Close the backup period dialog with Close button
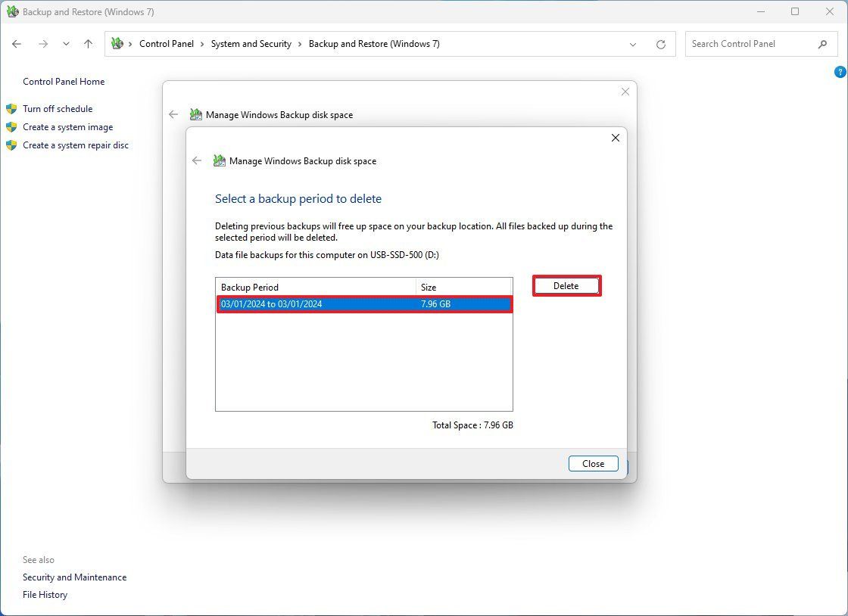 593,463
